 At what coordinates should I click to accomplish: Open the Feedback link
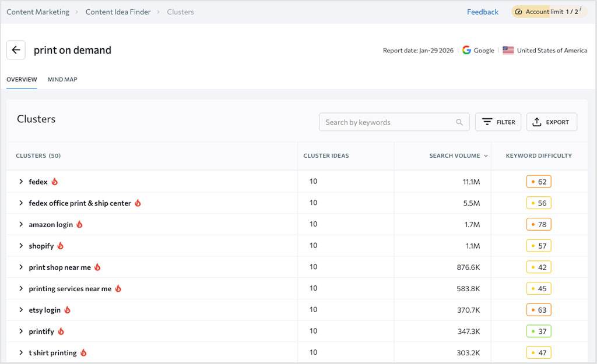(483, 12)
